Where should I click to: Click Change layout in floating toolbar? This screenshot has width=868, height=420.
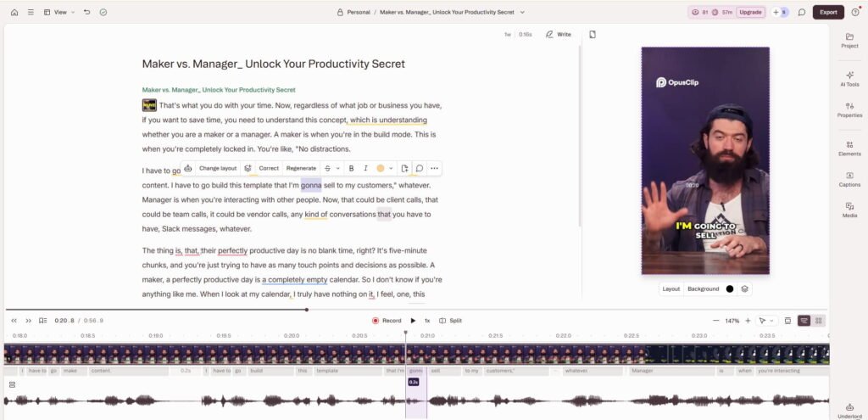click(218, 168)
